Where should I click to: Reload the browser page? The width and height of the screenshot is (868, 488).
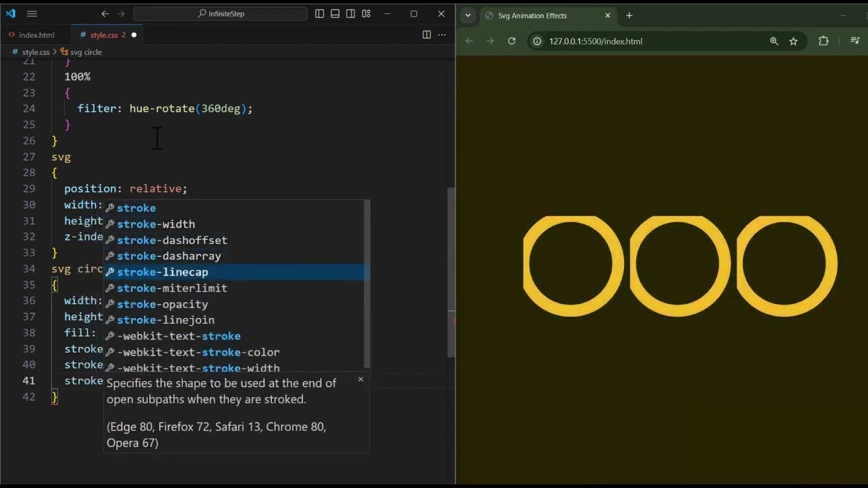(512, 41)
